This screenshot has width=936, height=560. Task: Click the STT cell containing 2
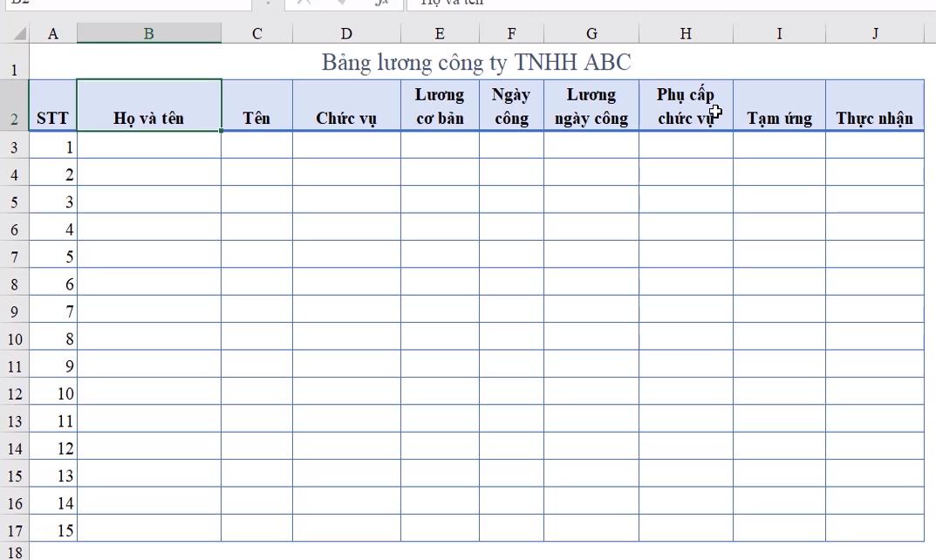(x=53, y=172)
